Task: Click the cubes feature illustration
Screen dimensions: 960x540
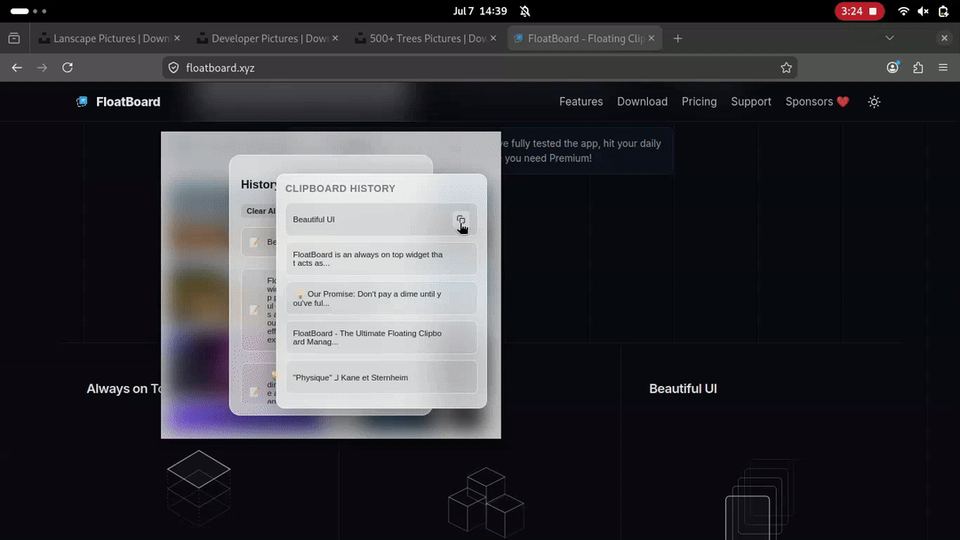Action: coord(486,503)
